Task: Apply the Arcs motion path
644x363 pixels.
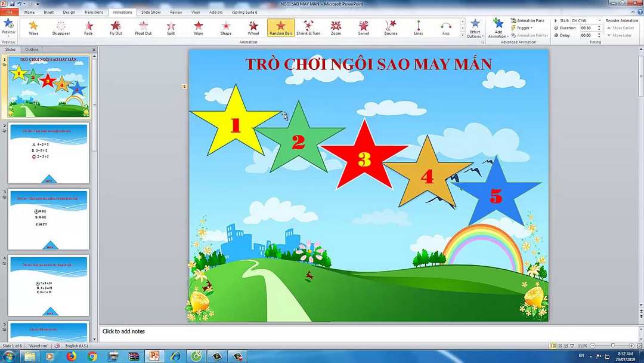Action: click(446, 28)
